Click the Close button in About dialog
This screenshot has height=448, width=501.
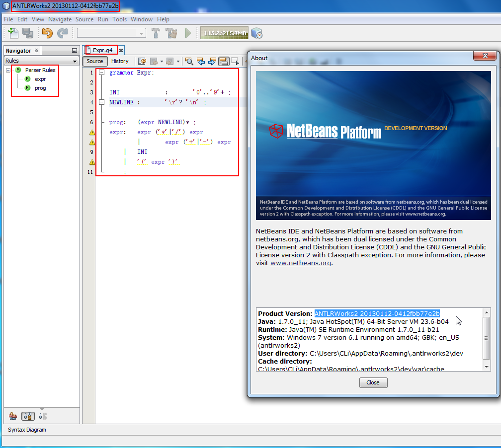pyautogui.click(x=373, y=382)
